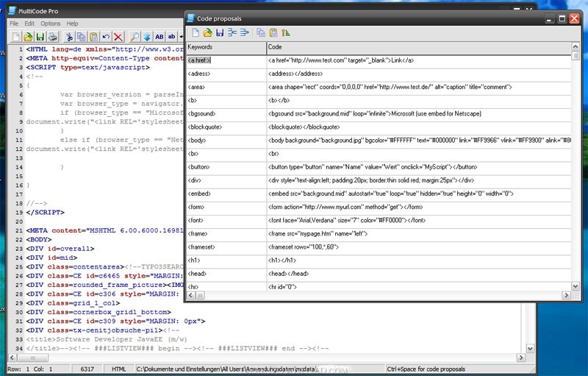Select the <body> keyword cell

226,140
